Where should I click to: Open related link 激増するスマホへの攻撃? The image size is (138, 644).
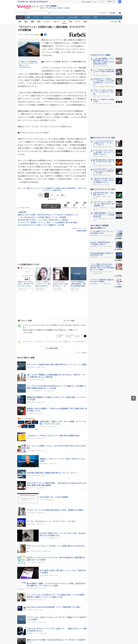48,215
